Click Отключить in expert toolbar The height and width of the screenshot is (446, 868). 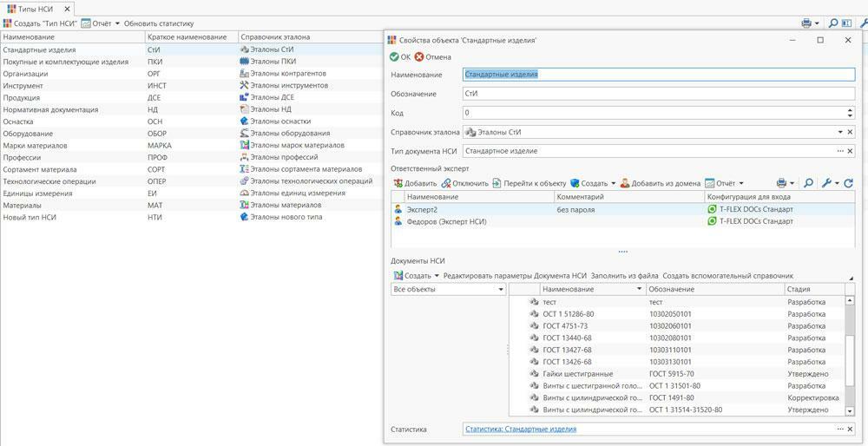[465, 183]
